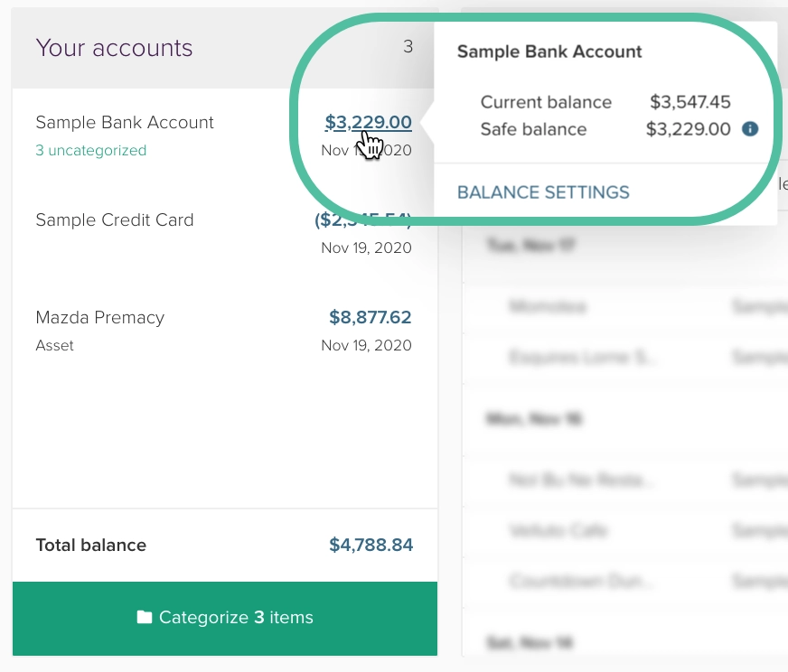Select Sample Credit Card account name
The width and height of the screenshot is (788, 672).
(115, 220)
